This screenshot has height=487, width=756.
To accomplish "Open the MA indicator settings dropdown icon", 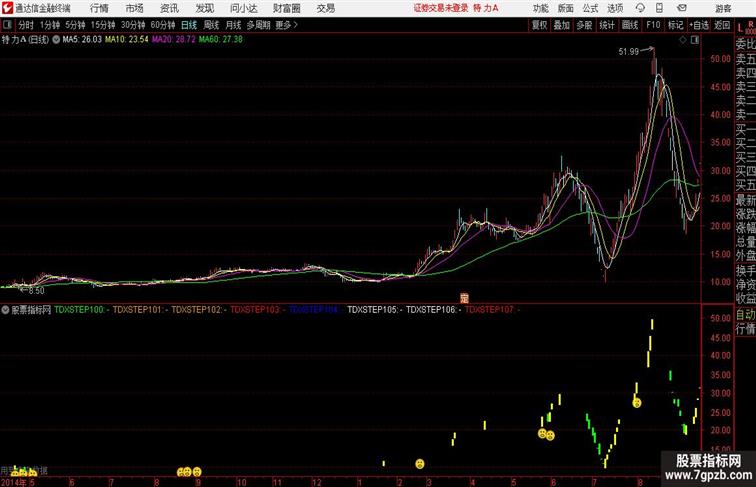I will click(x=56, y=40).
